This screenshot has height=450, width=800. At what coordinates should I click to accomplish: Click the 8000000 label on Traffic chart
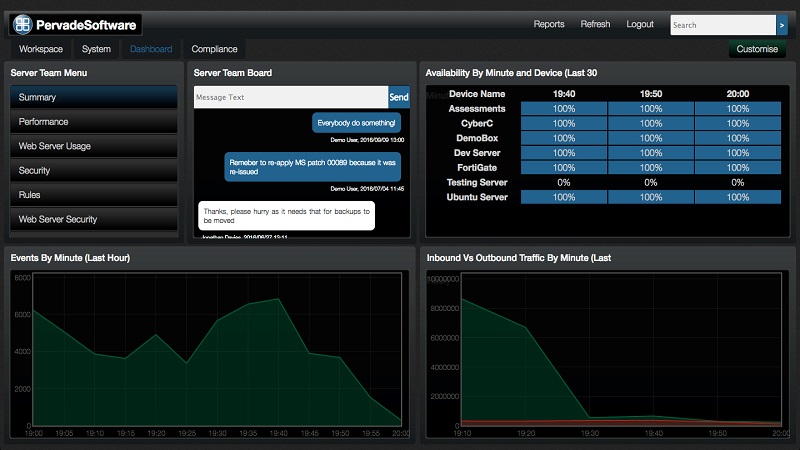(x=445, y=308)
